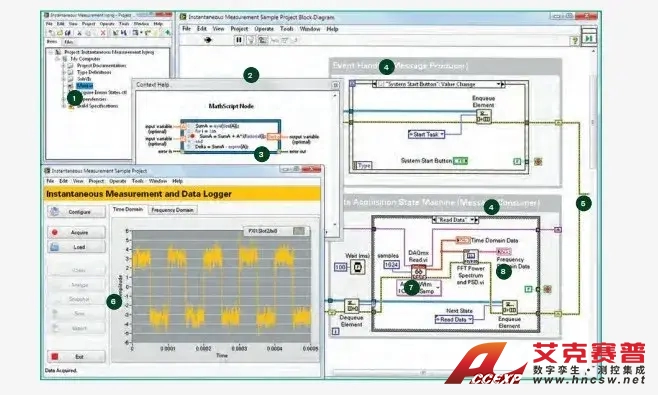
Task: Click the Enqueue Element icon in event structure
Action: 484,116
